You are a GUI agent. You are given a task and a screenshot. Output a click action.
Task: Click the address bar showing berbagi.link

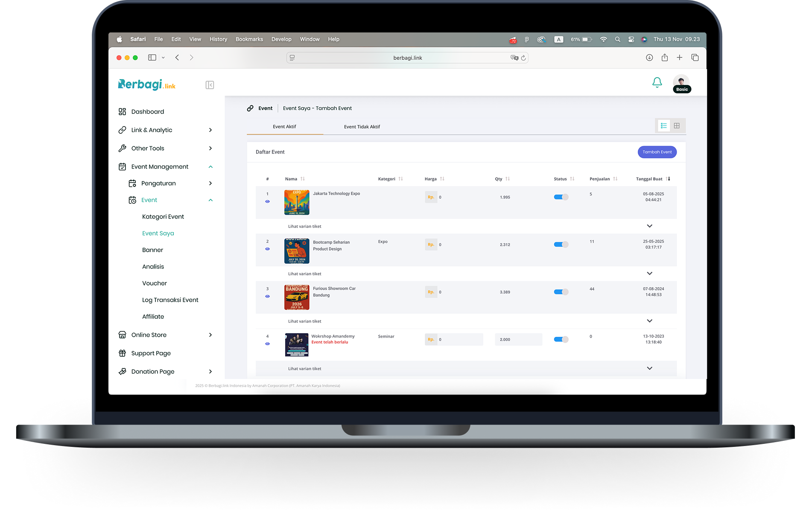(x=406, y=58)
